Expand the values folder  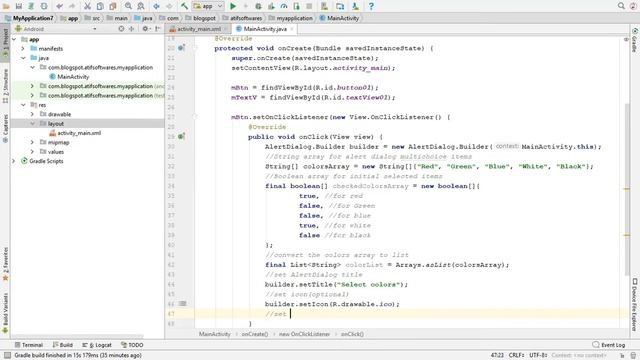pyautogui.click(x=32, y=152)
